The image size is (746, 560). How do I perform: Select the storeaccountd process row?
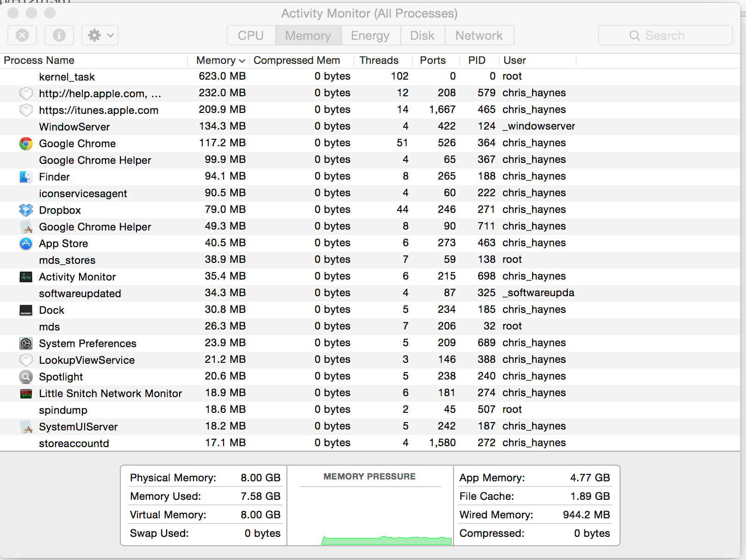coord(370,443)
